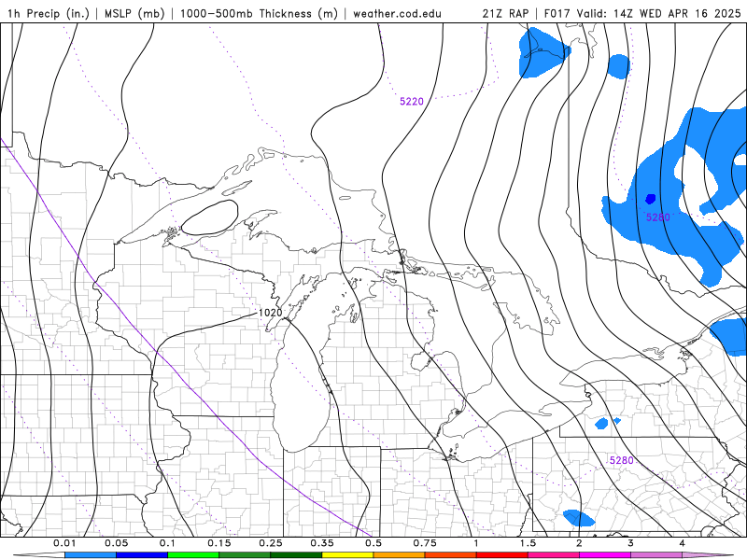The height and width of the screenshot is (560, 747).
Task: Click the medium green 0.15–0.25 legend swatch
Action: (x=245, y=555)
